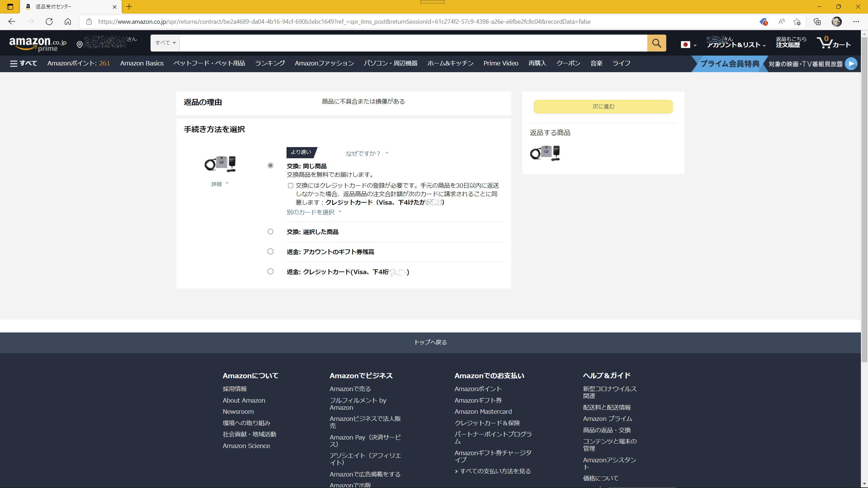Expand 詳細 product details
Viewport: 868px width, 488px height.
(220, 184)
